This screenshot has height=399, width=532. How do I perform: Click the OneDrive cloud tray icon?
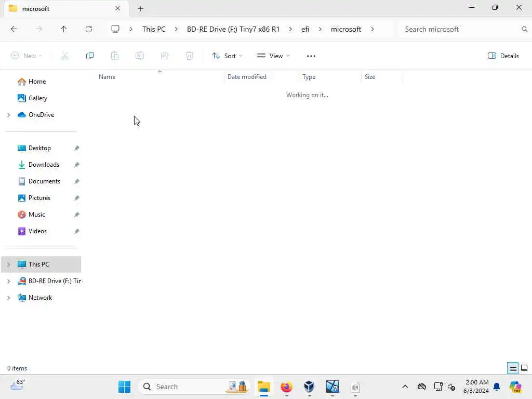pos(422,387)
